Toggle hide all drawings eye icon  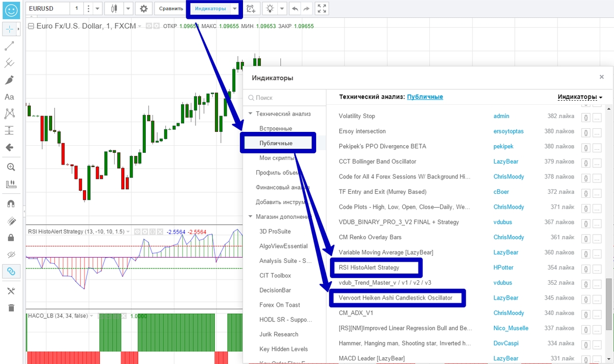pos(10,255)
